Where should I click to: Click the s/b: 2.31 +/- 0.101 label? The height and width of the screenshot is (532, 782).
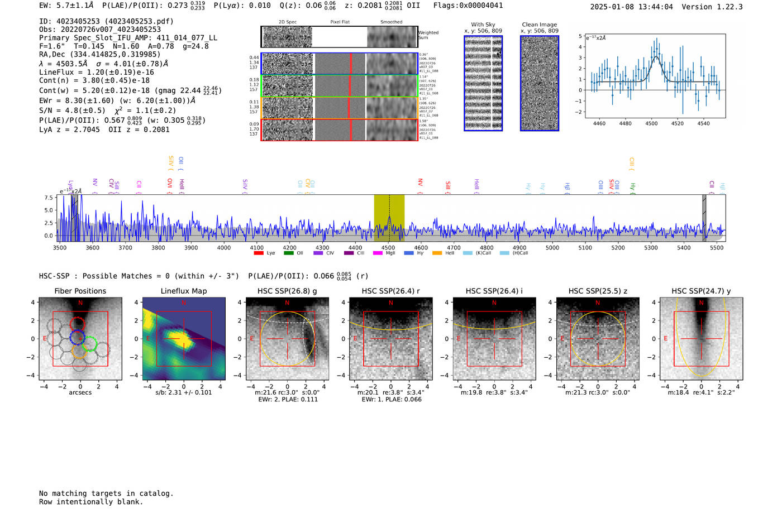[x=184, y=392]
